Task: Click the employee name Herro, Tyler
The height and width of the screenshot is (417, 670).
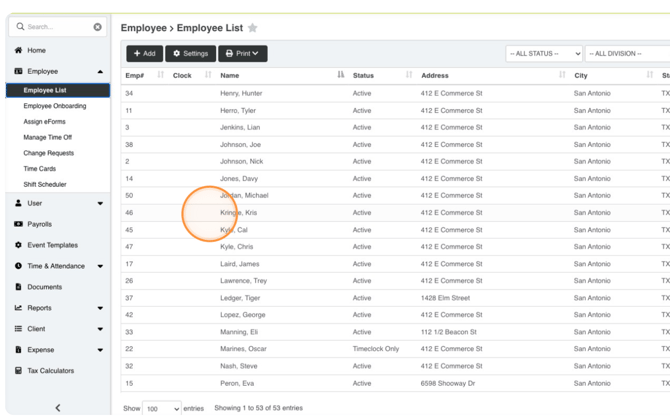Action: coord(238,110)
